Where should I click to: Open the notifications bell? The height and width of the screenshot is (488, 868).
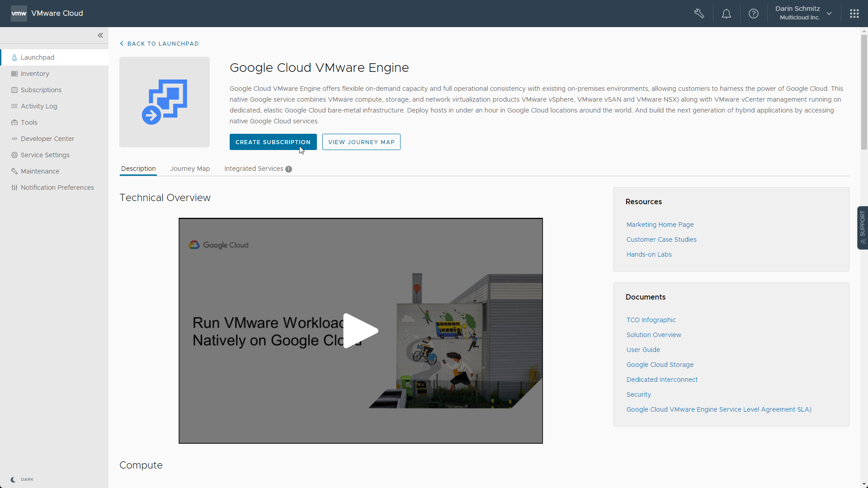726,14
